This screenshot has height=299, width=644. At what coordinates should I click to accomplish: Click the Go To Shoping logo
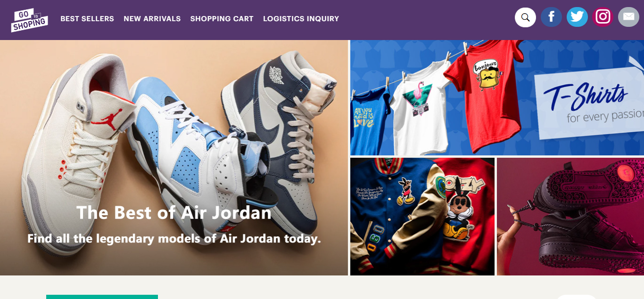pyautogui.click(x=29, y=20)
